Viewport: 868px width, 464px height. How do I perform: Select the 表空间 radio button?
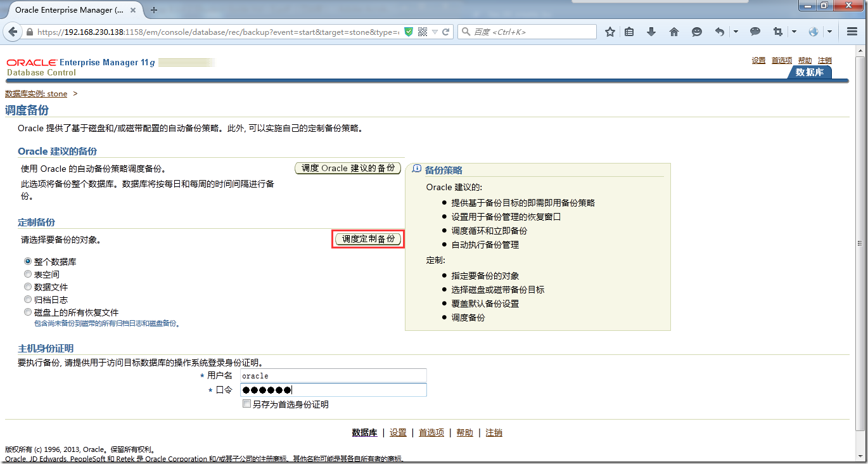tap(28, 274)
